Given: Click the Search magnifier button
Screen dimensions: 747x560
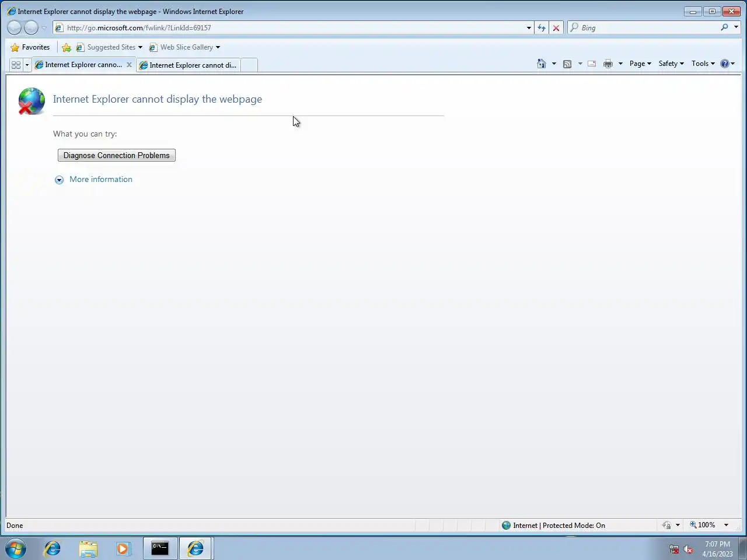Looking at the screenshot, I should pyautogui.click(x=724, y=27).
